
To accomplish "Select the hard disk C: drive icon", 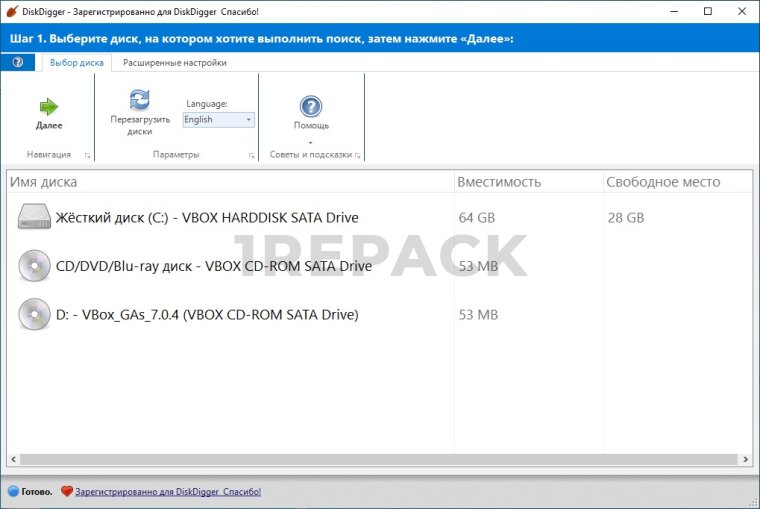I will (x=34, y=217).
